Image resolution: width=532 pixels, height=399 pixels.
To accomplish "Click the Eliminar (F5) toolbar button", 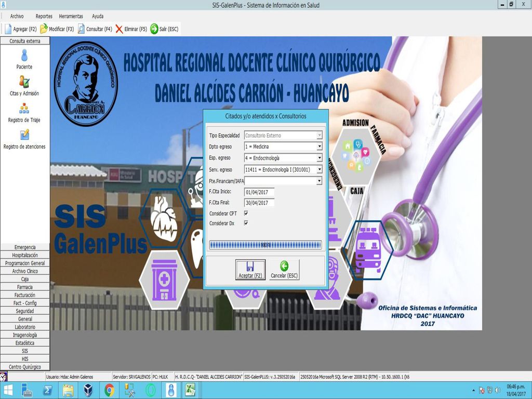I will [x=131, y=29].
